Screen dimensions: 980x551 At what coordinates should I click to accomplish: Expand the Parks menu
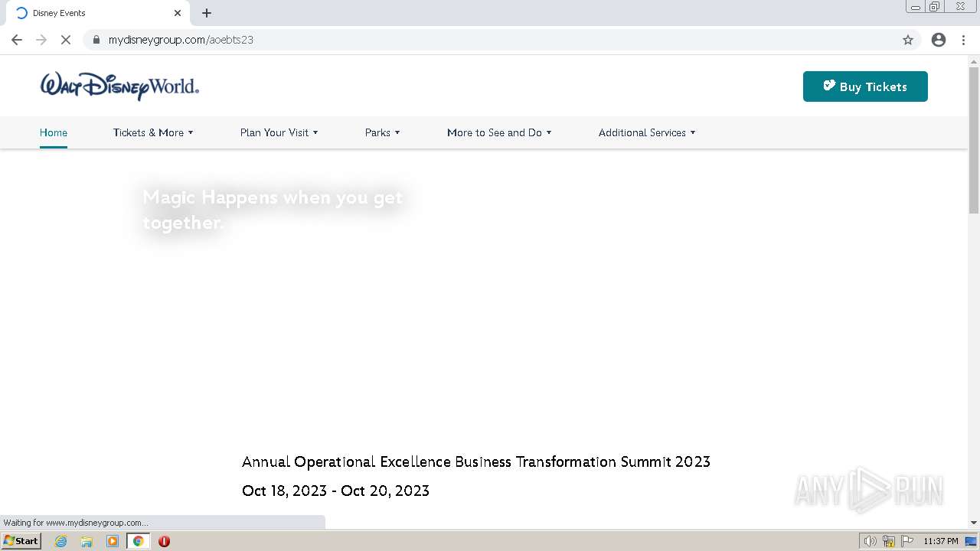pos(382,132)
